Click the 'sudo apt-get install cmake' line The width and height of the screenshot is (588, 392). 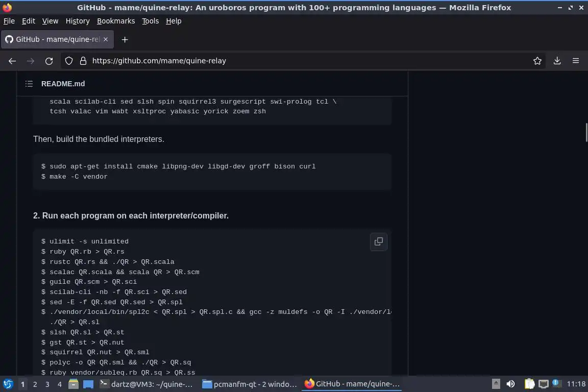click(179, 166)
